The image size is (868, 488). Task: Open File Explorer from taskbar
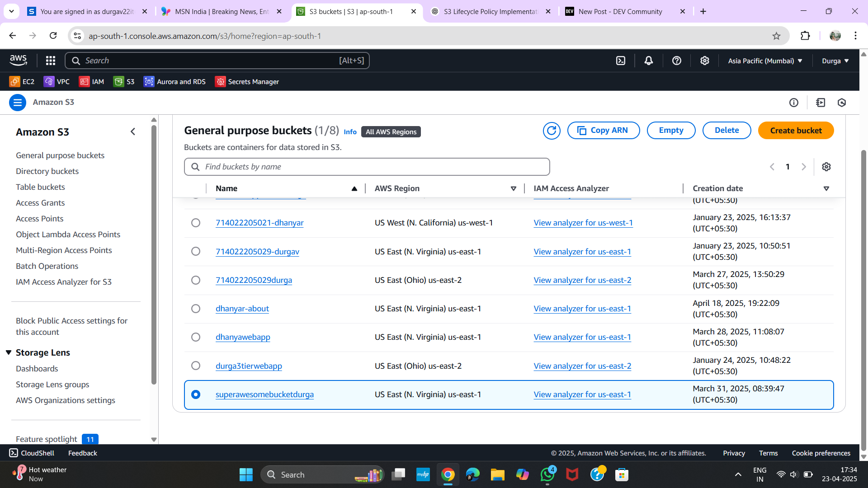point(497,474)
